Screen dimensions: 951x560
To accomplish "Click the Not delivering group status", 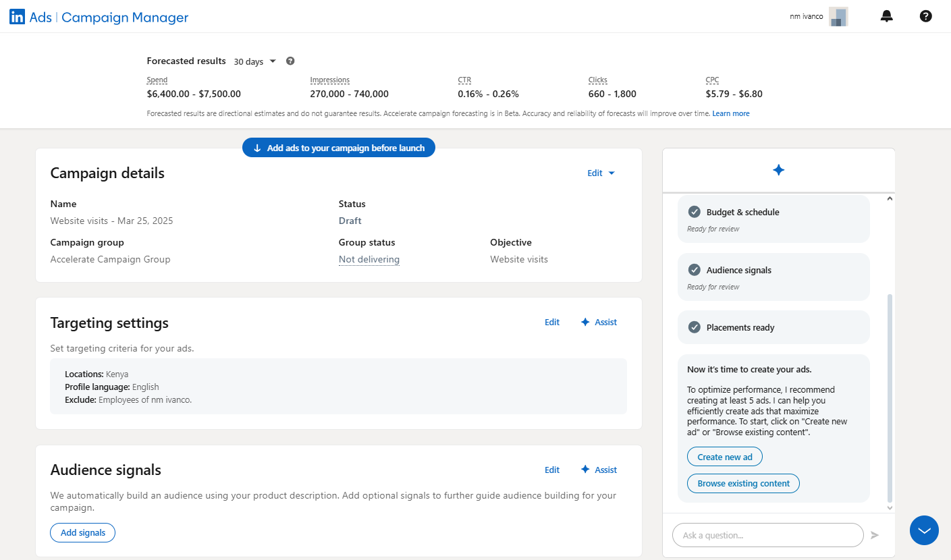I will point(369,259).
